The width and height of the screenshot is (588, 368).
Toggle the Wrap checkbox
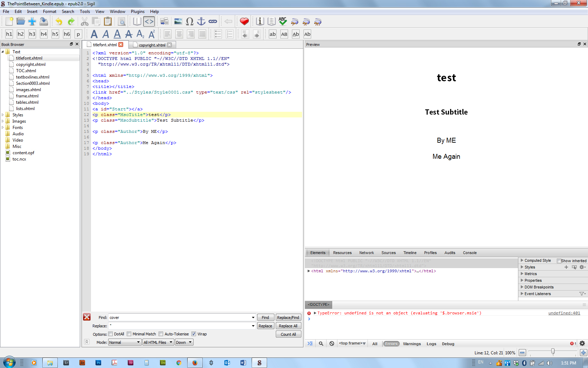194,334
